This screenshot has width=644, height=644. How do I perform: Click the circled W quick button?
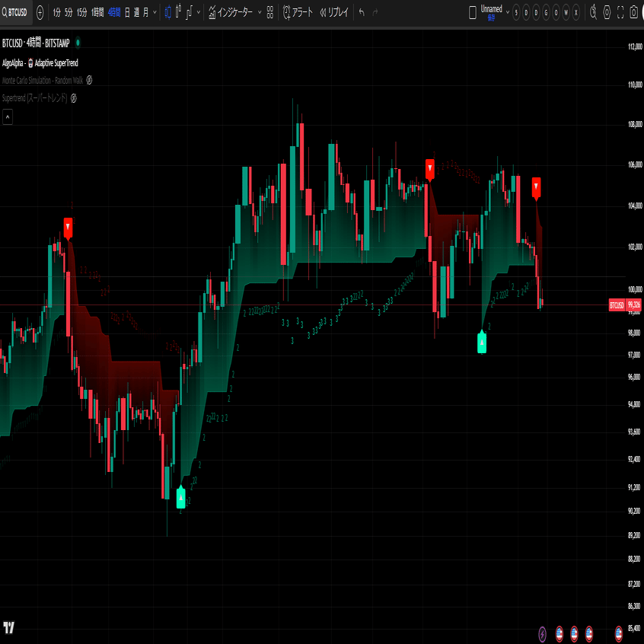point(566,13)
